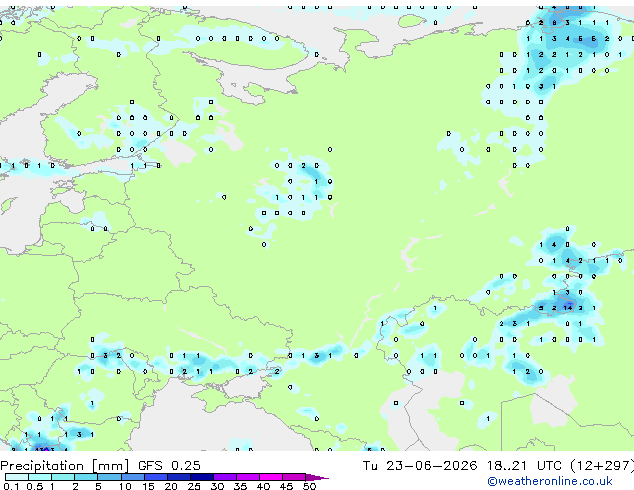Click the legend label '50'
This screenshot has width=634, height=490.
coord(309,486)
